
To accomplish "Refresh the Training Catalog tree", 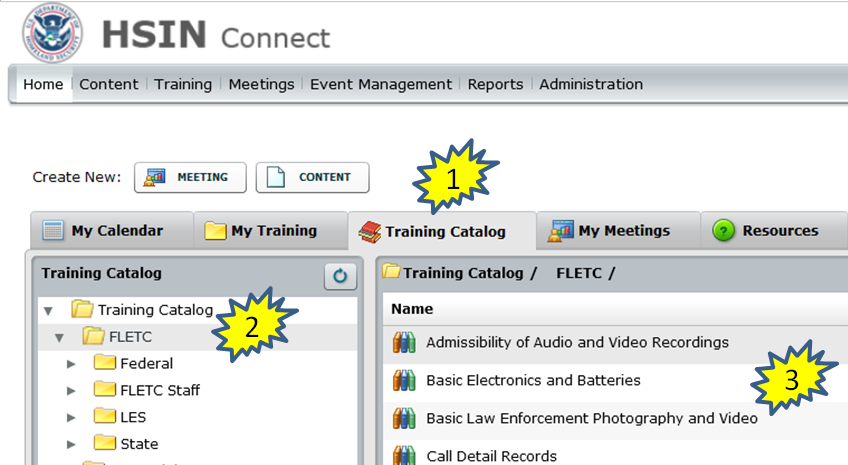I will tap(340, 276).
